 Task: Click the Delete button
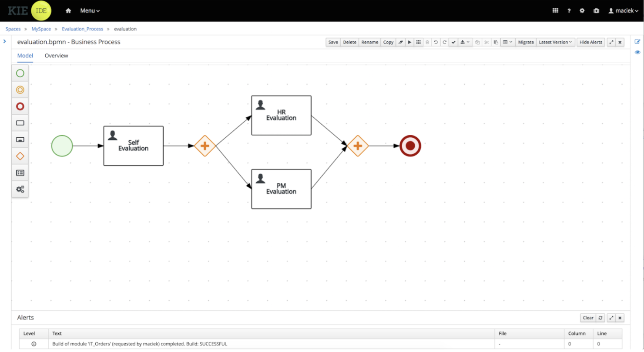pos(349,42)
